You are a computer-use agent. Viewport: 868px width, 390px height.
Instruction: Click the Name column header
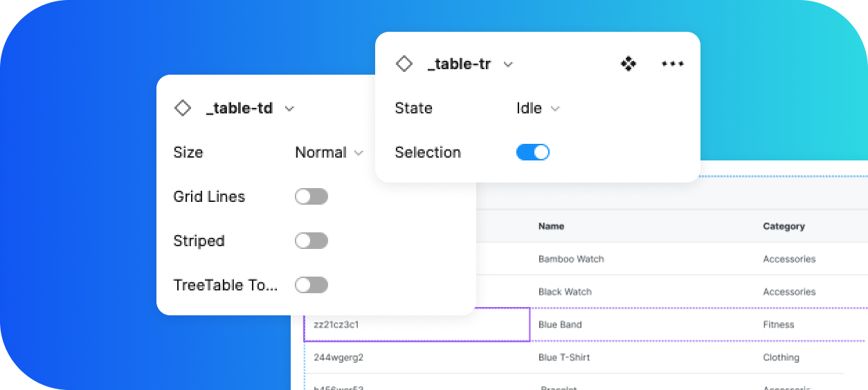pyautogui.click(x=551, y=226)
